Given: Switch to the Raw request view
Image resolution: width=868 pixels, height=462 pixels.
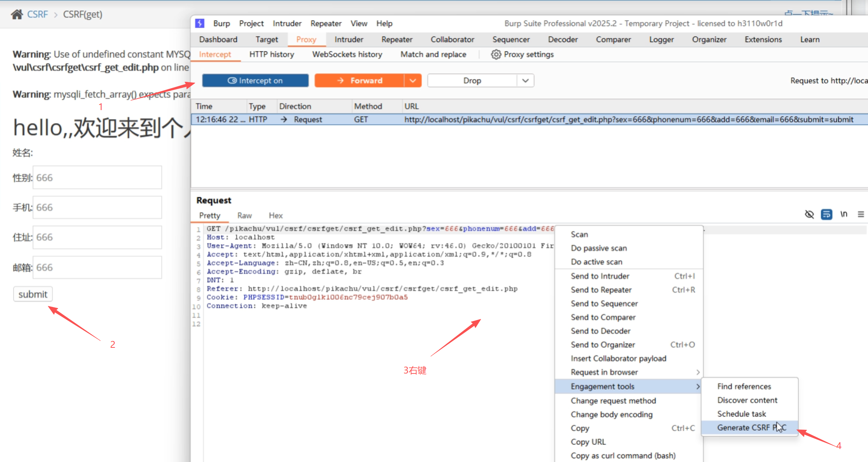Looking at the screenshot, I should [245, 215].
